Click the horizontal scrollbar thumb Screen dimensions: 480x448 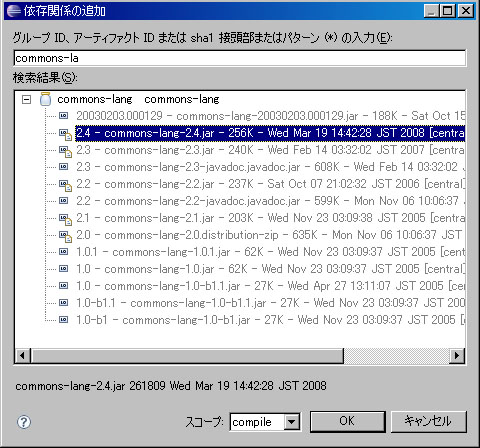point(187,356)
